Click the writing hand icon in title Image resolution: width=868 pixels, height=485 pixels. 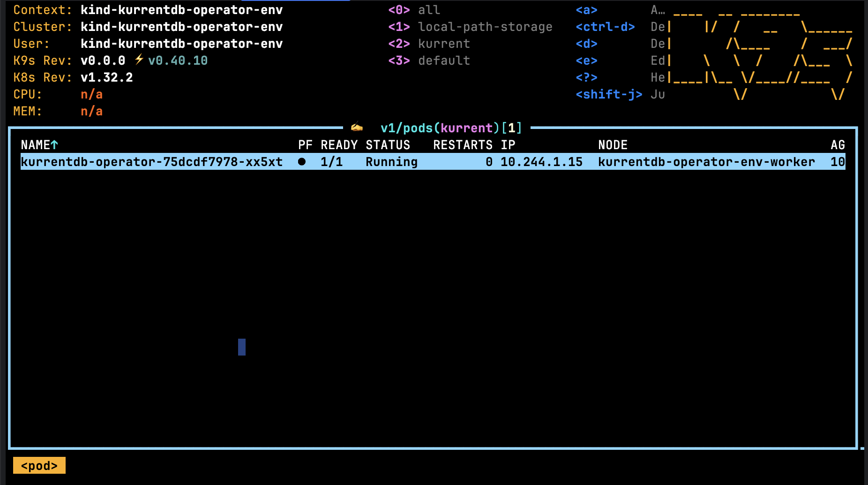357,128
